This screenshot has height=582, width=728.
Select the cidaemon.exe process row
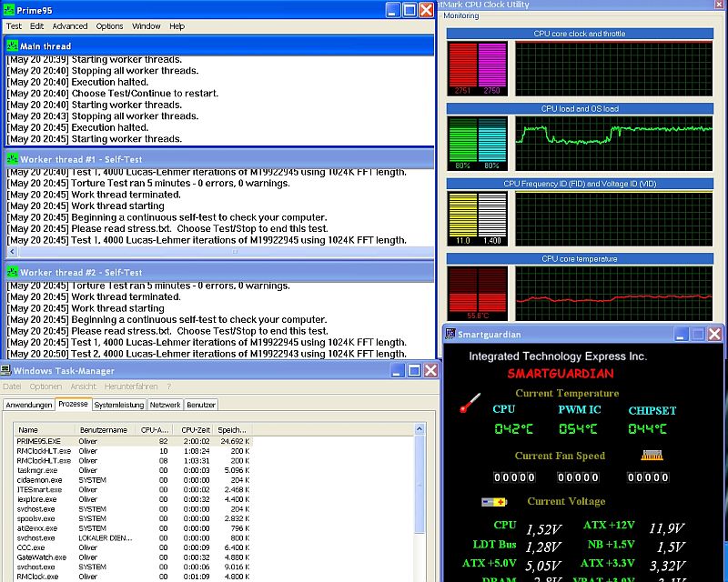coord(134,480)
